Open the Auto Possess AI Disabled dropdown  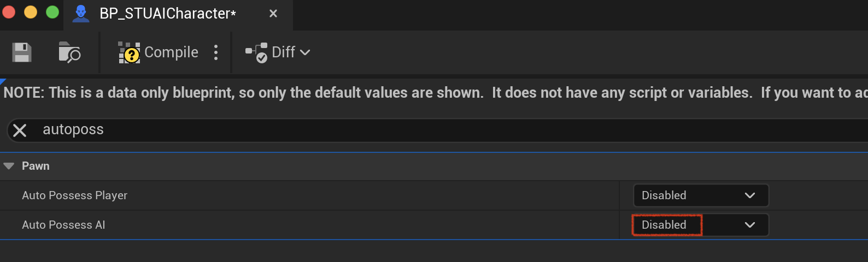(701, 225)
